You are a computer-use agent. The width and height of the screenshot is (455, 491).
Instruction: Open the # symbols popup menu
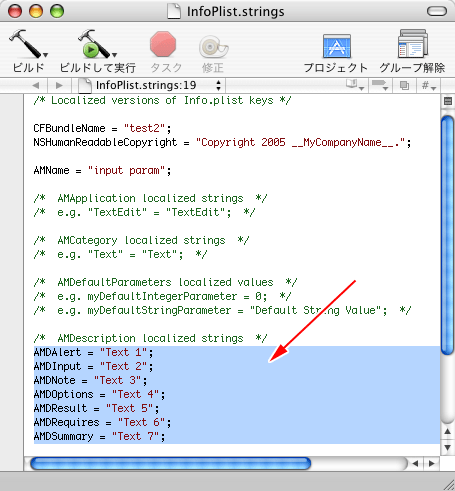click(x=429, y=86)
